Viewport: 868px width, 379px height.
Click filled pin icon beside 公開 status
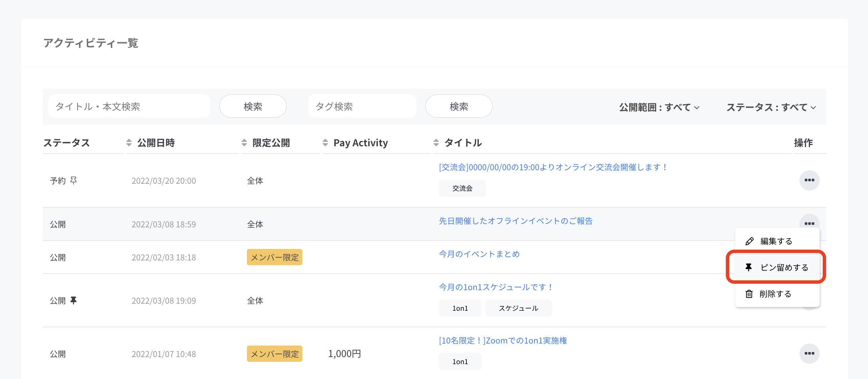(x=73, y=300)
